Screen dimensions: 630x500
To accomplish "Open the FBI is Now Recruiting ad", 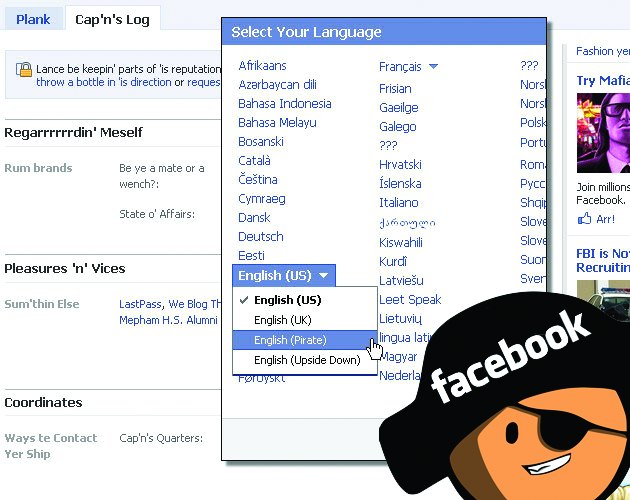I will tap(603, 260).
